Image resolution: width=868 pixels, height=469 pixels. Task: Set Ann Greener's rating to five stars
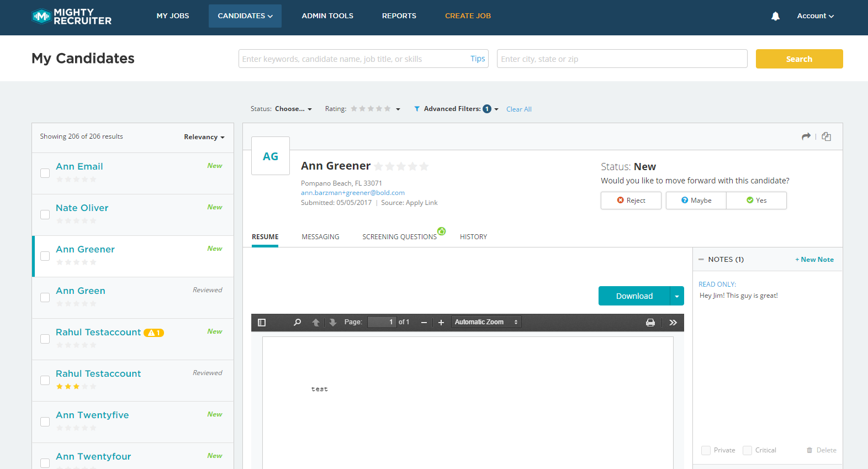tap(424, 166)
